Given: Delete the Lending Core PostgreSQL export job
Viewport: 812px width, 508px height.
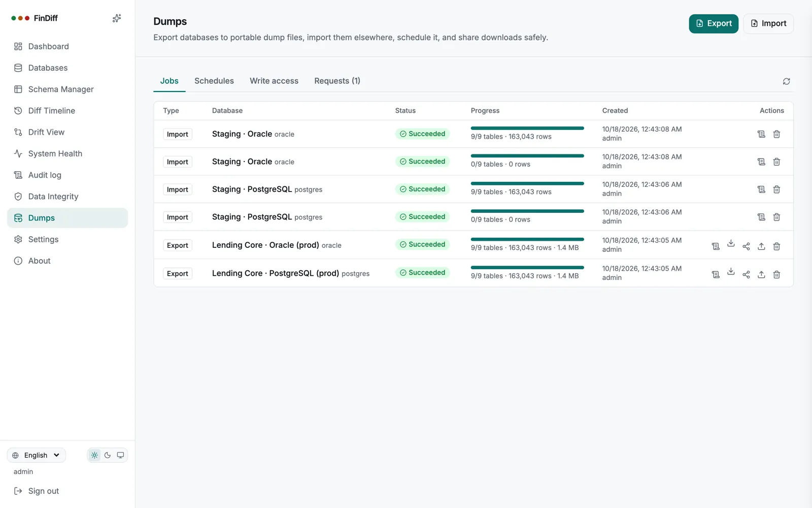Looking at the screenshot, I should tap(776, 275).
